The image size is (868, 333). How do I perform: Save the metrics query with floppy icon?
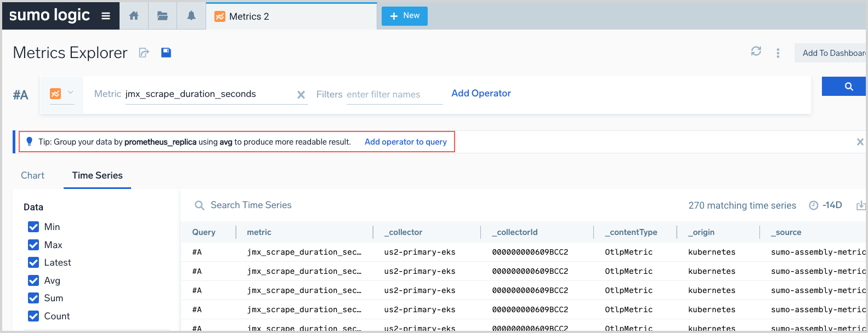click(166, 53)
